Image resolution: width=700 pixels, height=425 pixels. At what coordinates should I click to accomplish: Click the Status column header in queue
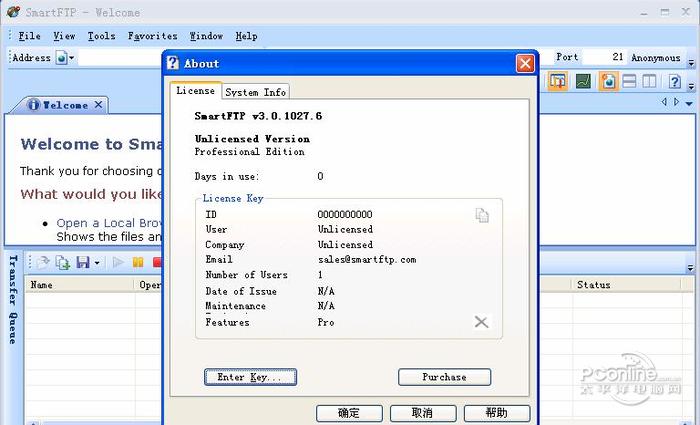coord(626,284)
